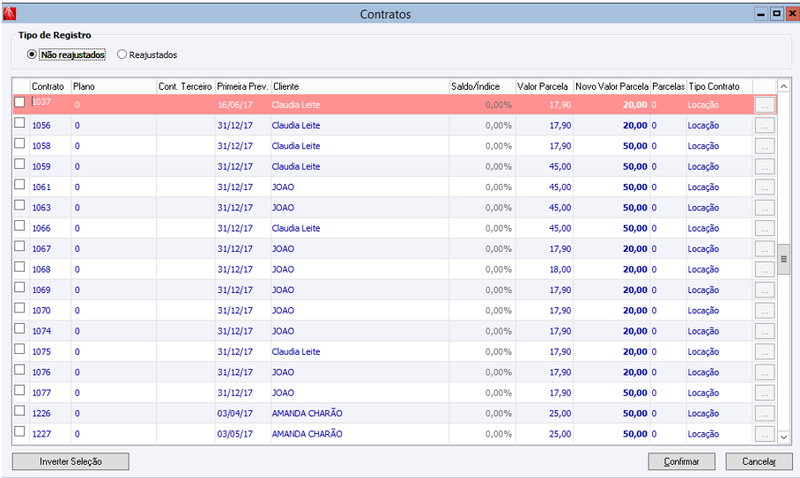The width and height of the screenshot is (800, 478).
Task: Click the red application icon in title bar
Action: click(x=9, y=14)
